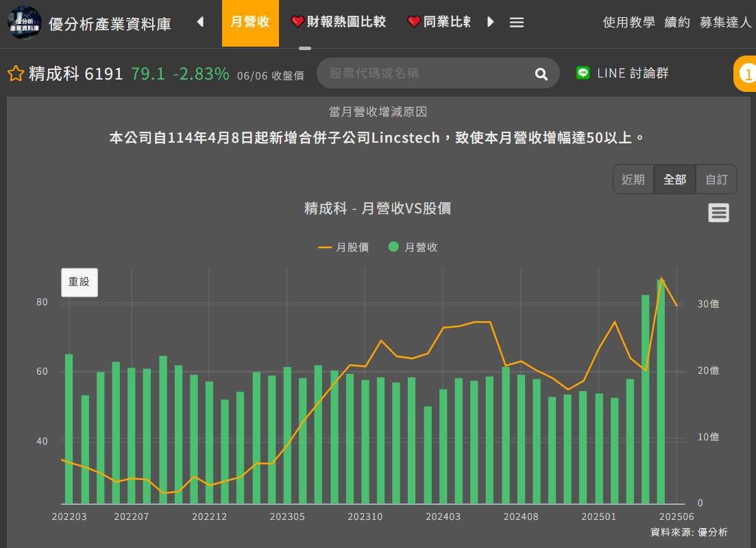Image resolution: width=756 pixels, height=548 pixels.
Task: Click the 79.1 closing price
Action: (147, 74)
